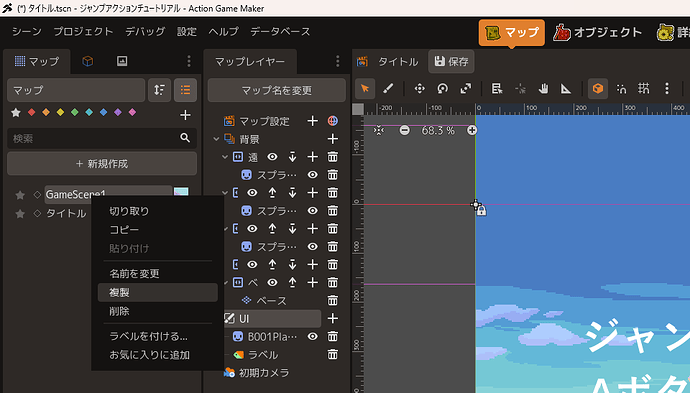
Task: Select the yellow diamond label color
Action: pyautogui.click(x=60, y=113)
